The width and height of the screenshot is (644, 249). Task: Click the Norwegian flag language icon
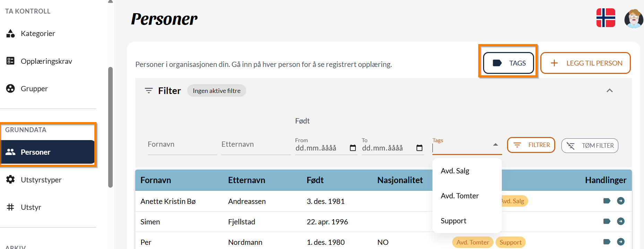click(x=606, y=18)
